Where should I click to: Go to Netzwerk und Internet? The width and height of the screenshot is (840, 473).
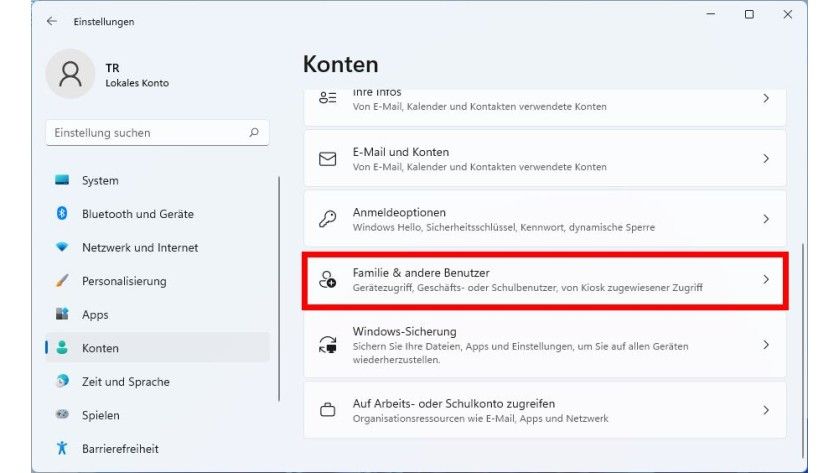pyautogui.click(x=158, y=247)
